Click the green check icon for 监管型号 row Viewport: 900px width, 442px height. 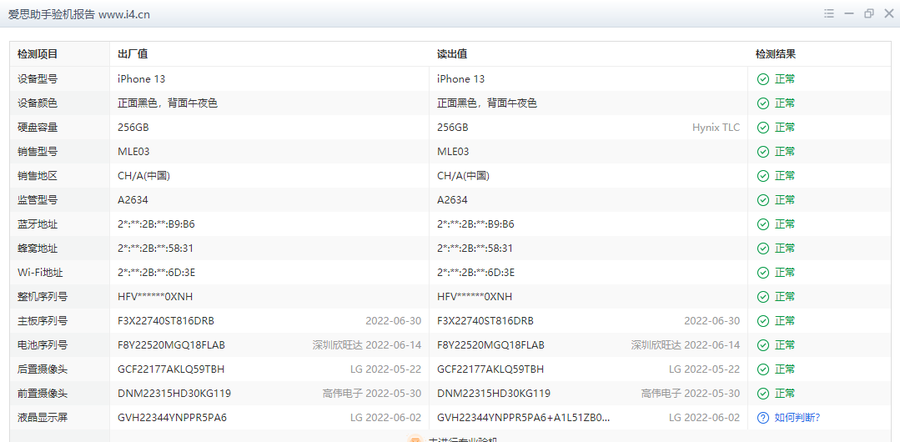pyautogui.click(x=763, y=200)
